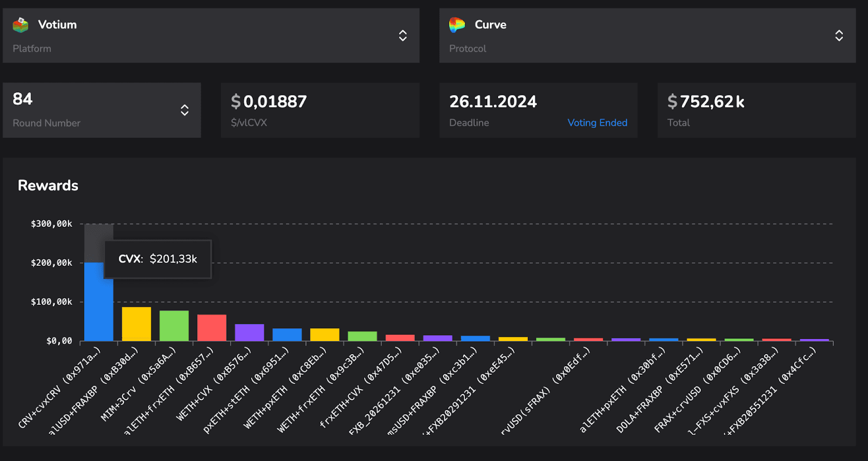Select the green MIM+3Crv rewards bar
Viewport: 868px width, 461px height.
pos(174,326)
